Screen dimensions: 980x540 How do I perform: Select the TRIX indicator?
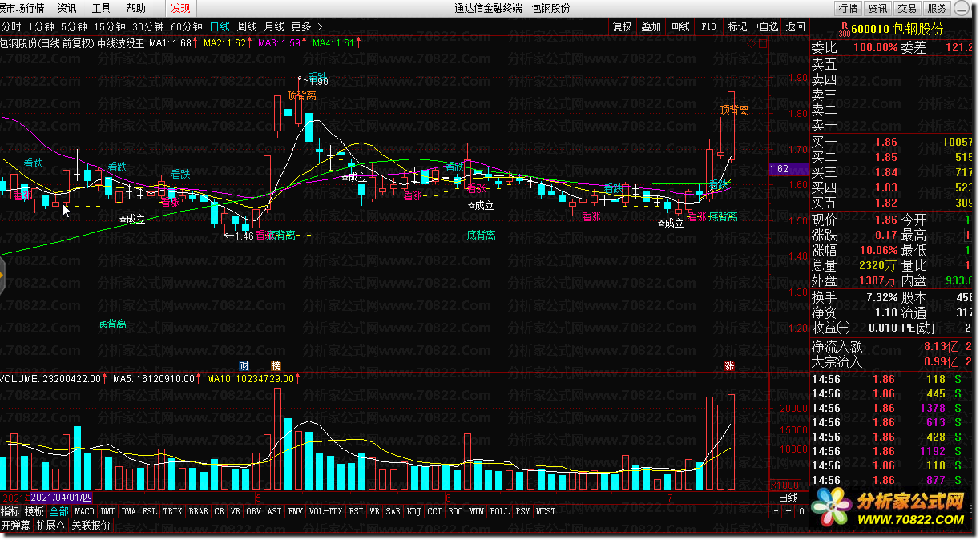click(x=173, y=511)
